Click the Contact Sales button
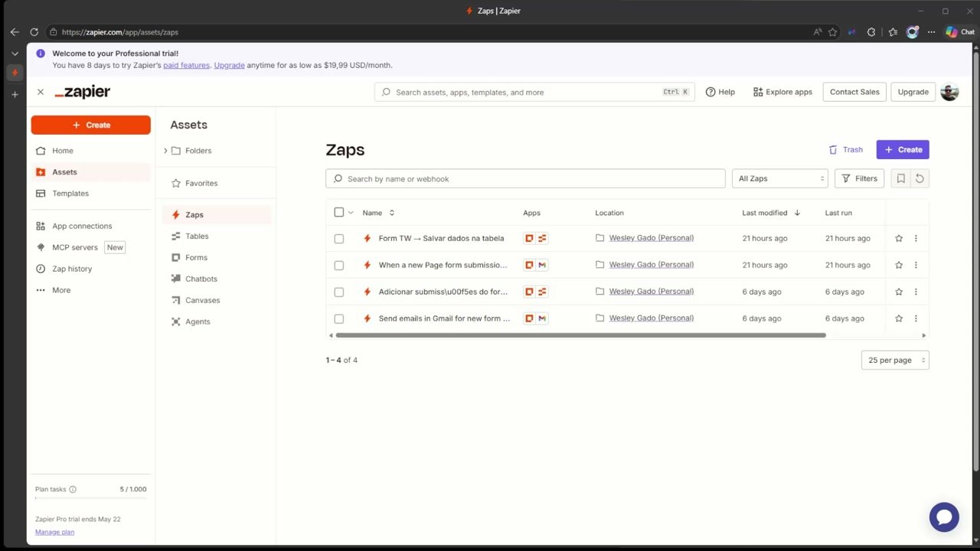This screenshot has height=551, width=980. [x=854, y=92]
